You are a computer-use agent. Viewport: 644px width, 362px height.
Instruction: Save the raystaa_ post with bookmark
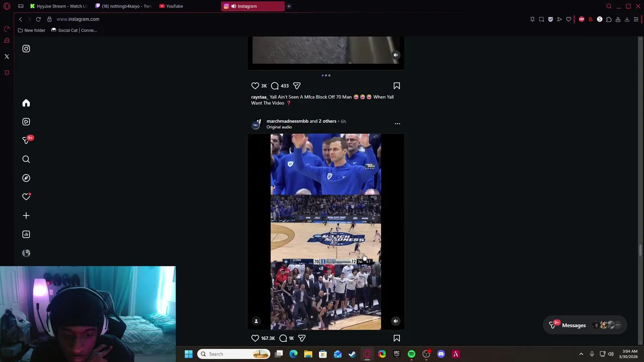pyautogui.click(x=396, y=86)
